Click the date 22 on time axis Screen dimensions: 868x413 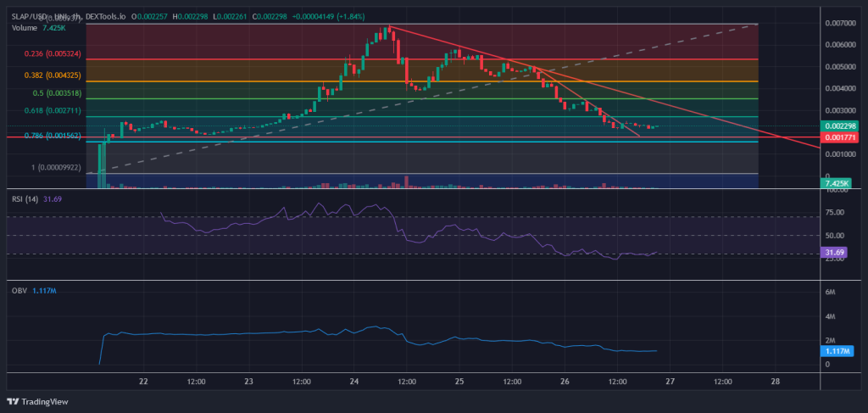tap(144, 382)
